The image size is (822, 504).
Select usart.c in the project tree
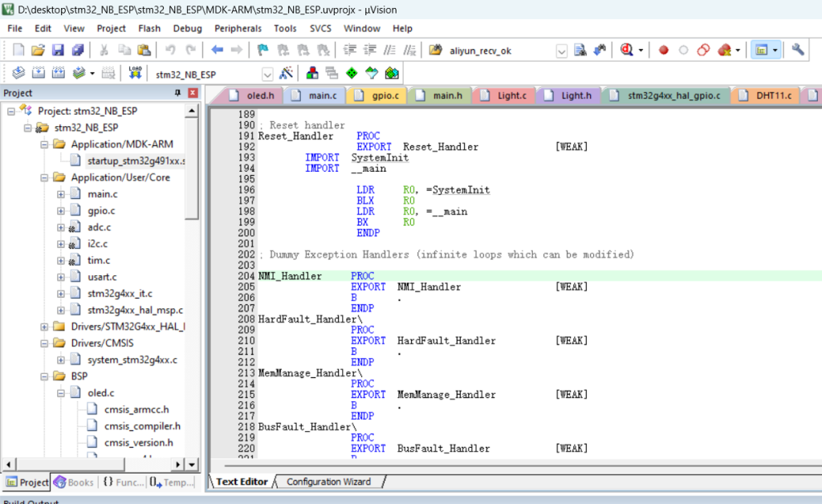tap(103, 277)
